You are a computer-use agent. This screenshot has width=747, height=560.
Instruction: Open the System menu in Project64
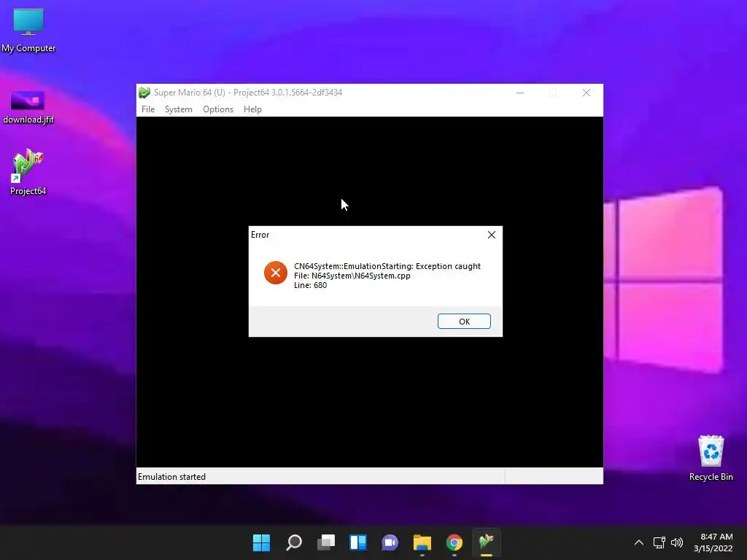click(179, 109)
